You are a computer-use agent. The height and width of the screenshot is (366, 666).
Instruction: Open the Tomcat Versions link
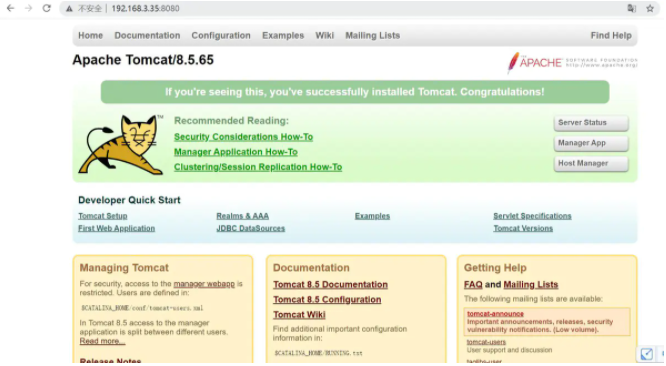[523, 228]
